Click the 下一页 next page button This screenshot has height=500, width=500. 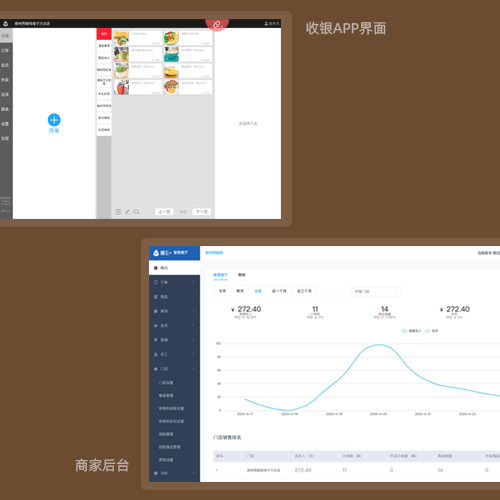[202, 212]
